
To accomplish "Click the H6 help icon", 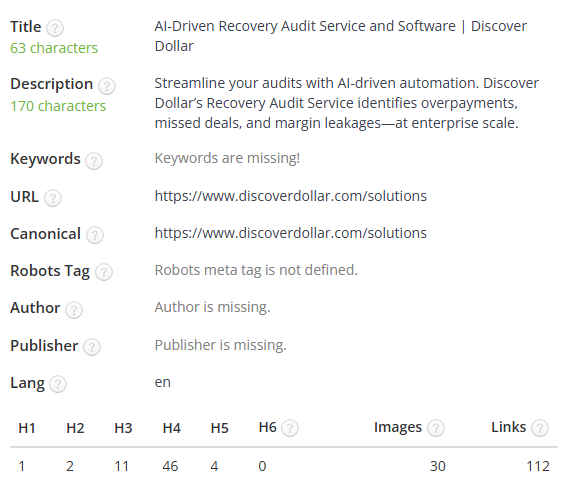I will [x=290, y=428].
